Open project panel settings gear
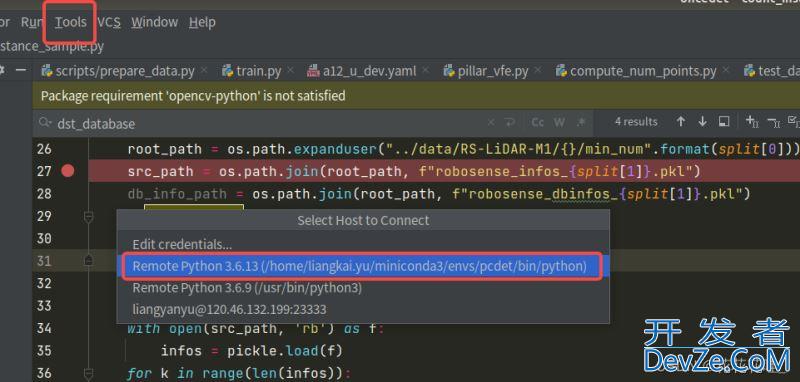Screen dimensions: 800x382 2,70
